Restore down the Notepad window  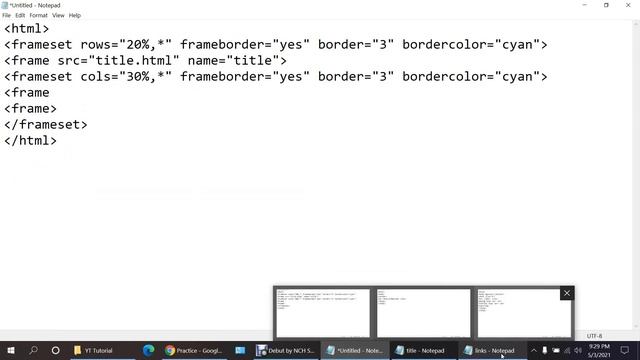tap(606, 5)
